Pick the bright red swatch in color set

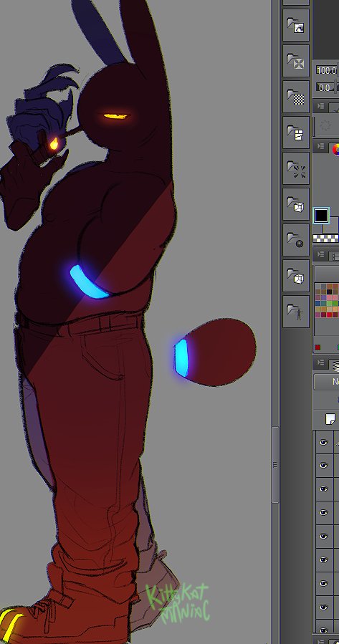[x=330, y=314]
